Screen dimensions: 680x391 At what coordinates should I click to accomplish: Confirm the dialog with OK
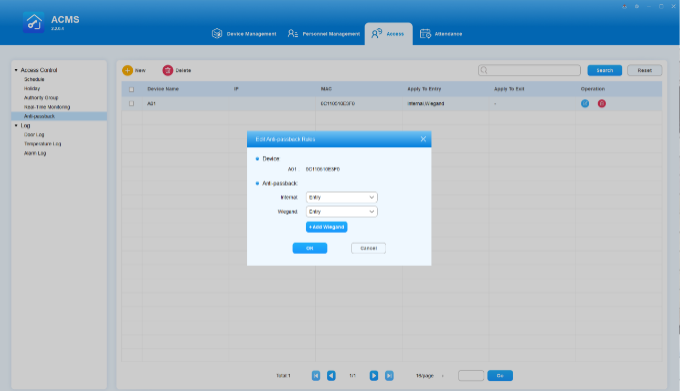310,248
